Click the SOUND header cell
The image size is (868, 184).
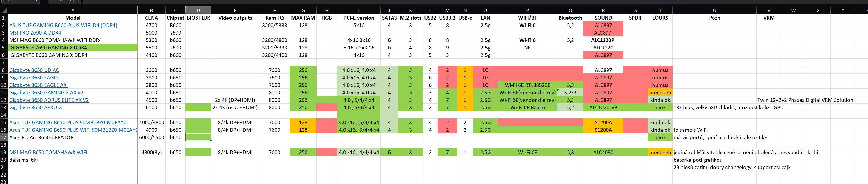click(603, 18)
